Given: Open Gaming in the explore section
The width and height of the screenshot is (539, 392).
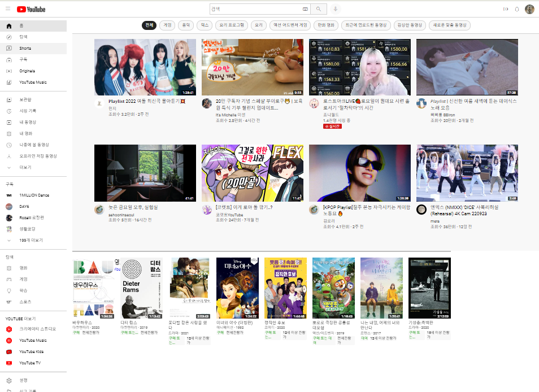Looking at the screenshot, I should click(x=33, y=279).
